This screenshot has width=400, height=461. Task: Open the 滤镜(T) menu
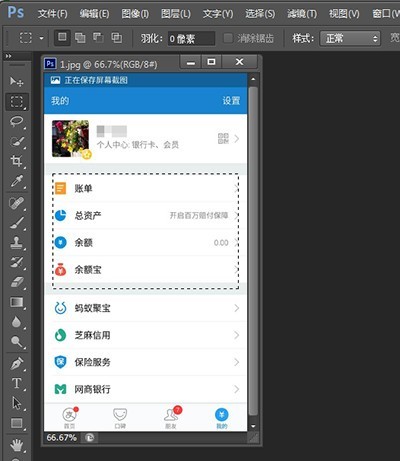tap(302, 14)
